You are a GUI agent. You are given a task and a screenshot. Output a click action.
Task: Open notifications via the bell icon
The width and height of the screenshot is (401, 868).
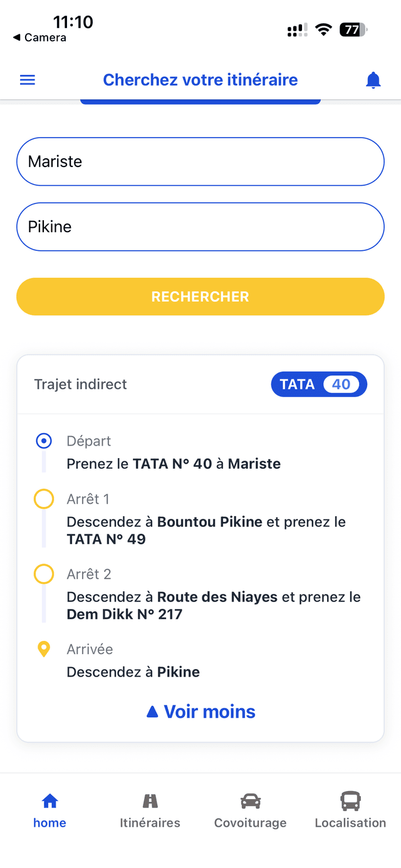pyautogui.click(x=373, y=79)
